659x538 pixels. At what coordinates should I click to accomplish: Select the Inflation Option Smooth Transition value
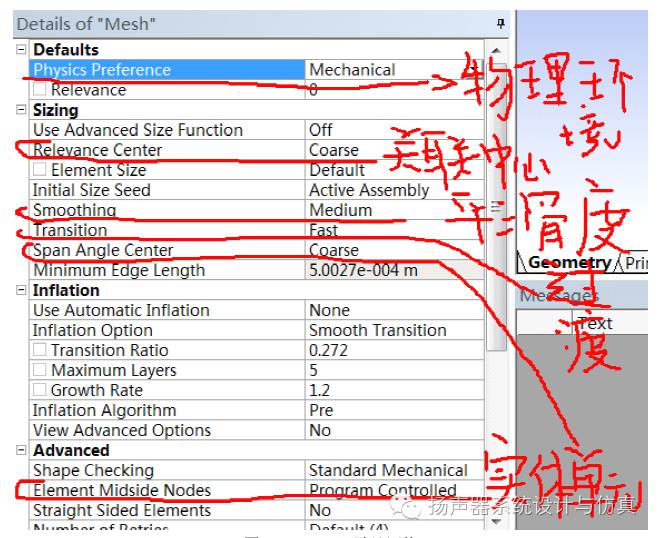[x=395, y=330]
